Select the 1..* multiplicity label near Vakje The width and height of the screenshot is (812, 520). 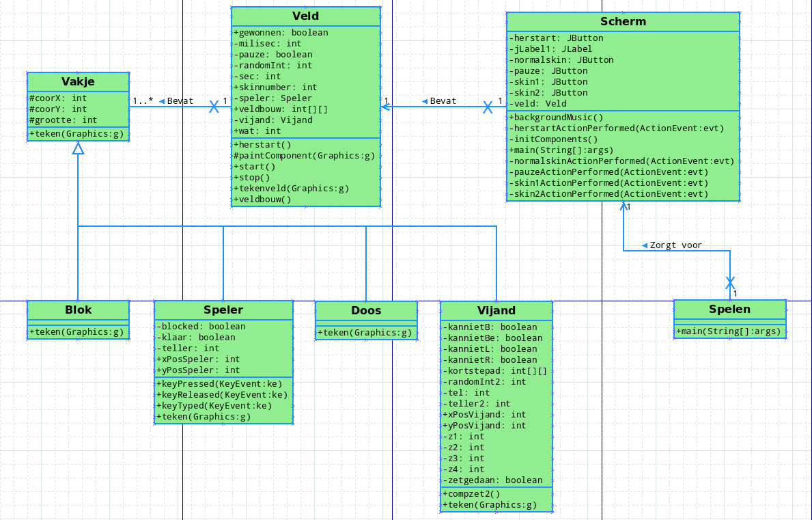pos(143,101)
